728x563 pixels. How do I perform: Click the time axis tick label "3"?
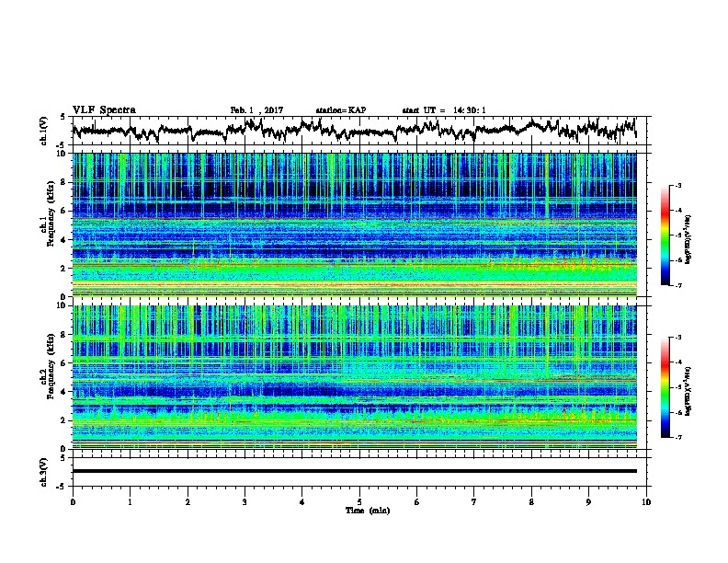tap(245, 502)
